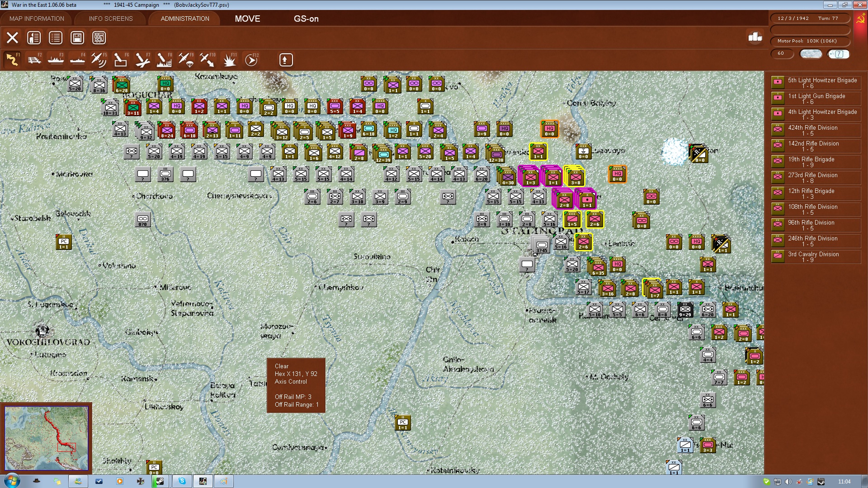
Task: Select the F10 Air Transfer mode icon
Action: coord(208,60)
